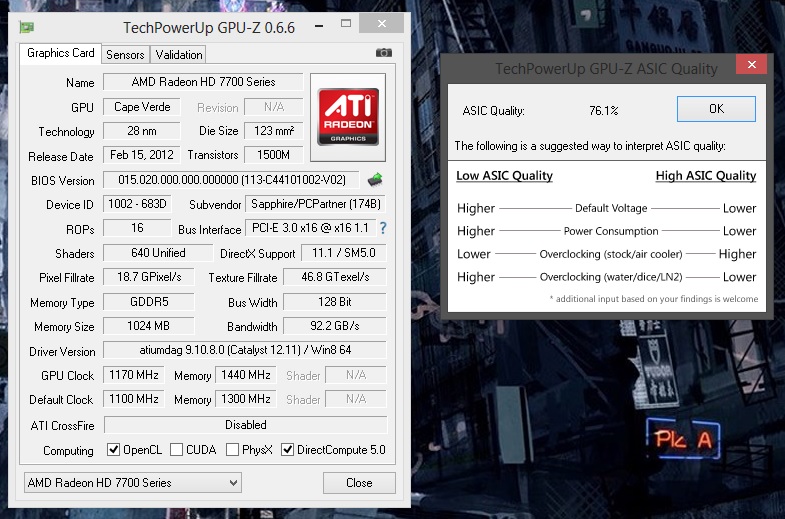Click the GPU field Cape Verde
Screen dimensions: 785x519
click(142, 107)
